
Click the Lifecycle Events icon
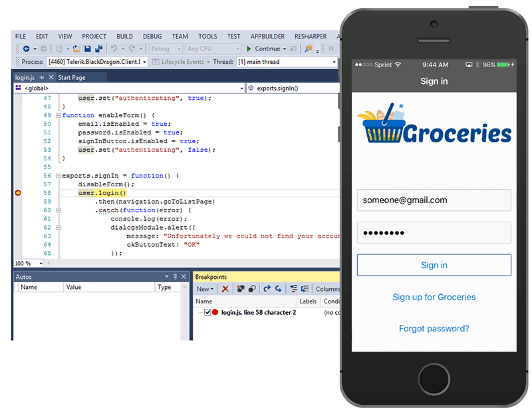(156, 62)
